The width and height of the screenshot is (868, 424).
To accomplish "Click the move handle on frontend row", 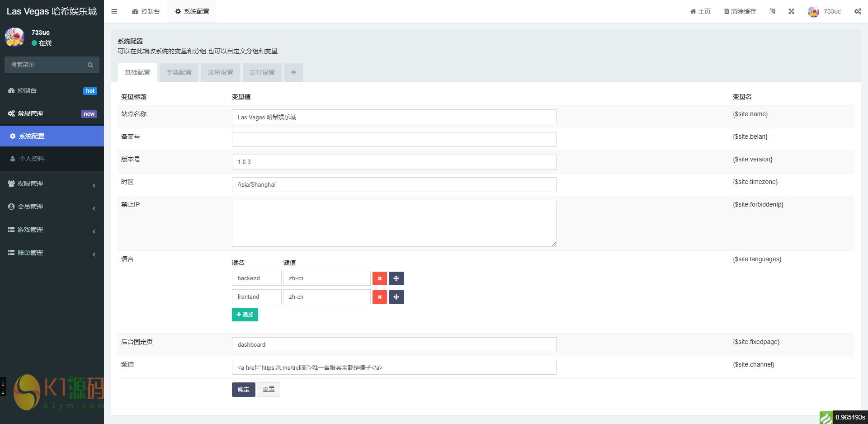I will pos(396,297).
